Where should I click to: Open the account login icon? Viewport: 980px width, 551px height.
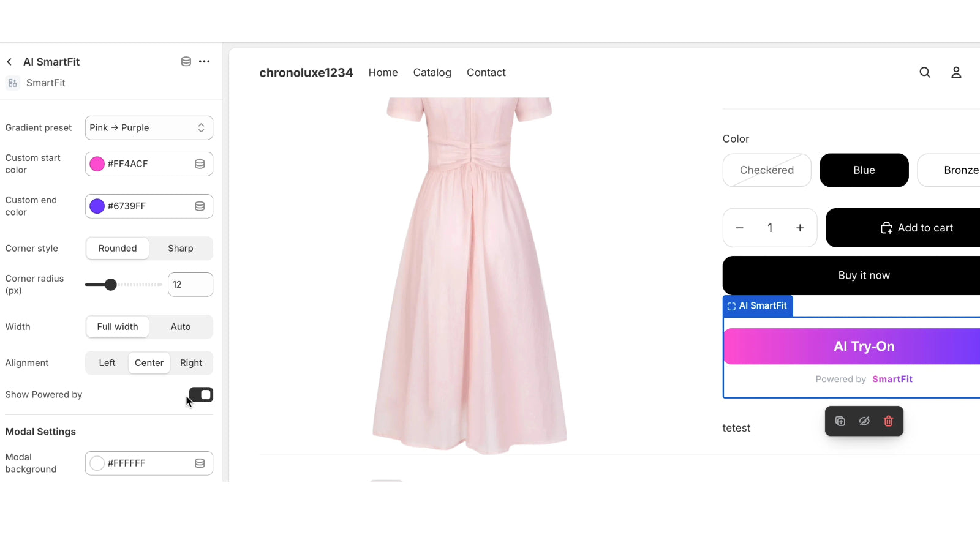tap(956, 72)
